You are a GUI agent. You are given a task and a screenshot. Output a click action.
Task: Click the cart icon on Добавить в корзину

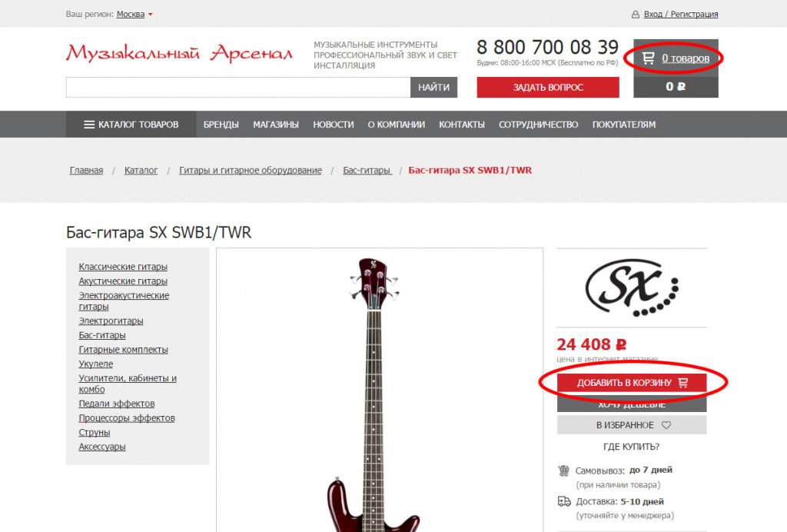click(x=682, y=383)
